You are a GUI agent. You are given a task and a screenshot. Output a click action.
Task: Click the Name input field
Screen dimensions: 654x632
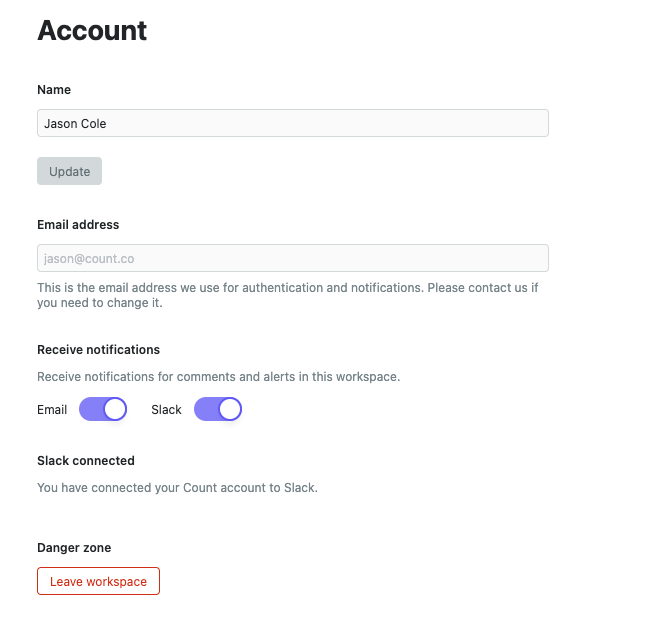pos(292,123)
